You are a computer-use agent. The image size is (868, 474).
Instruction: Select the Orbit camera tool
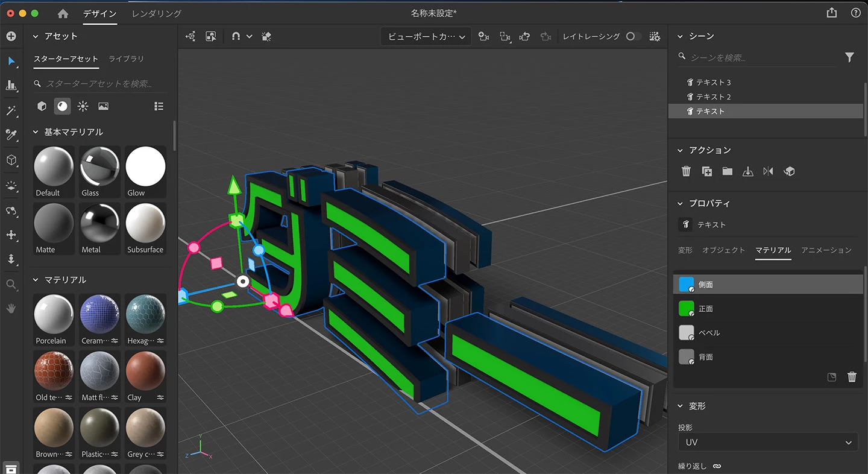pyautogui.click(x=11, y=211)
